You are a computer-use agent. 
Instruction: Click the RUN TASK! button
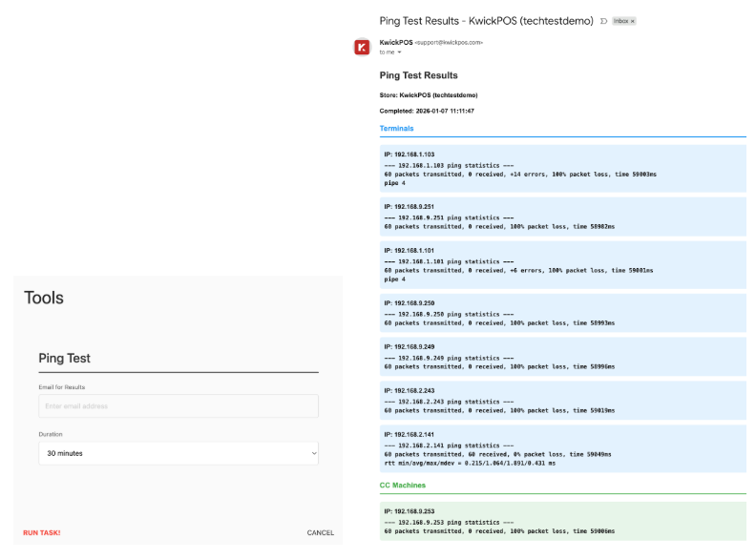pyautogui.click(x=41, y=532)
